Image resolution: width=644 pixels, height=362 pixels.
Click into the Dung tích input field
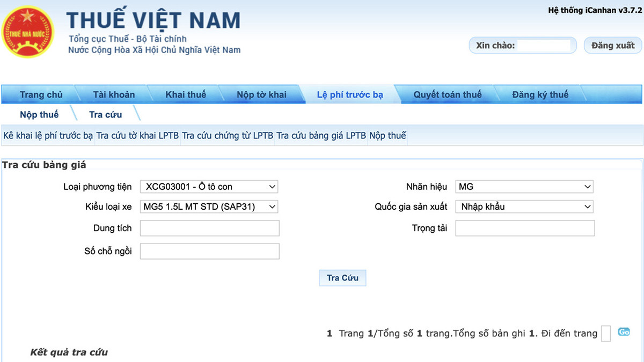[x=209, y=228]
